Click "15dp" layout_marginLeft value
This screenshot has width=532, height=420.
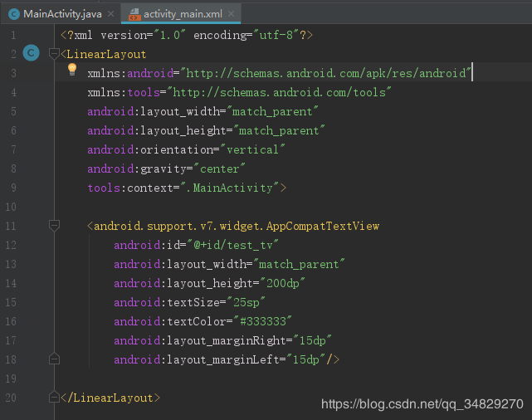point(305,359)
